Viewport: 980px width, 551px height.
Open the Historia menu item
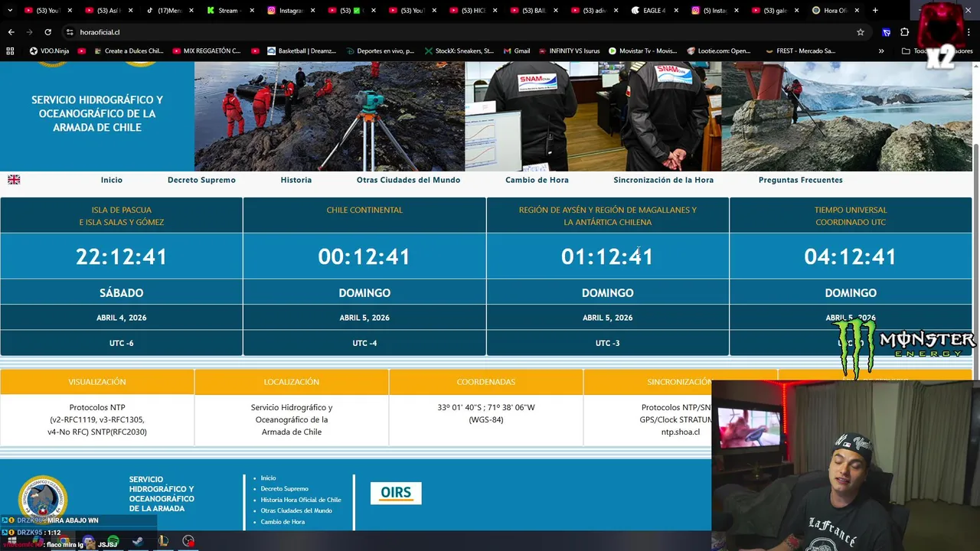296,180
